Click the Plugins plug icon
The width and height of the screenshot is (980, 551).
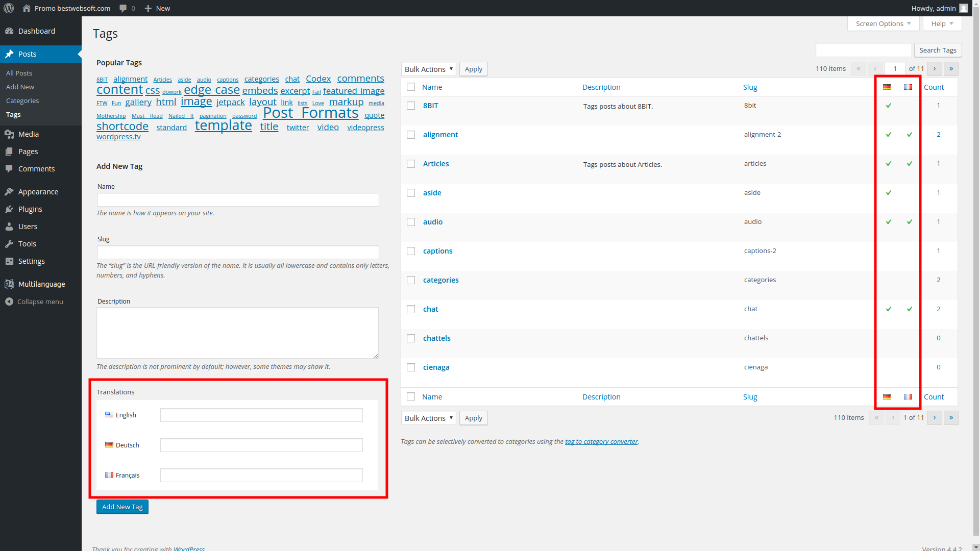(x=9, y=209)
